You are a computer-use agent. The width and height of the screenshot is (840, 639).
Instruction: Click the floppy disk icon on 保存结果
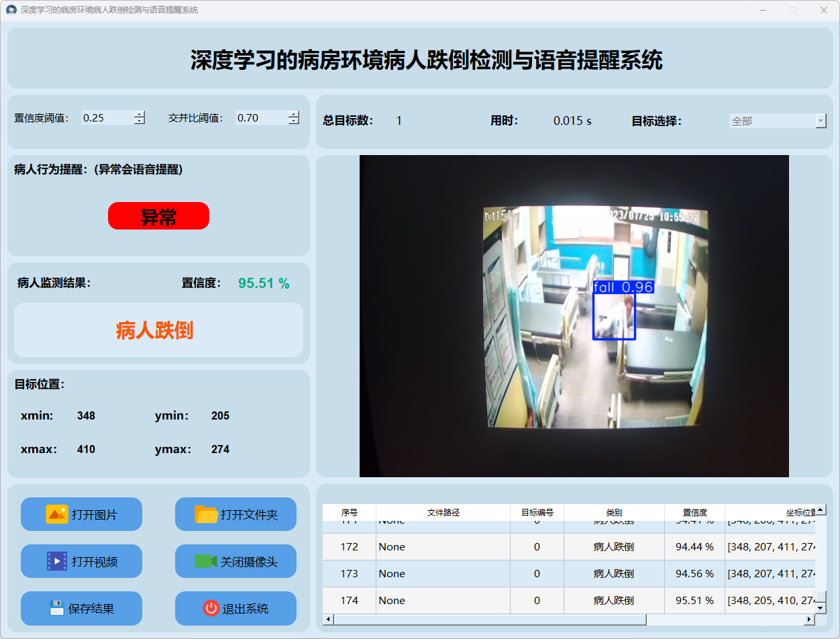coord(56,608)
